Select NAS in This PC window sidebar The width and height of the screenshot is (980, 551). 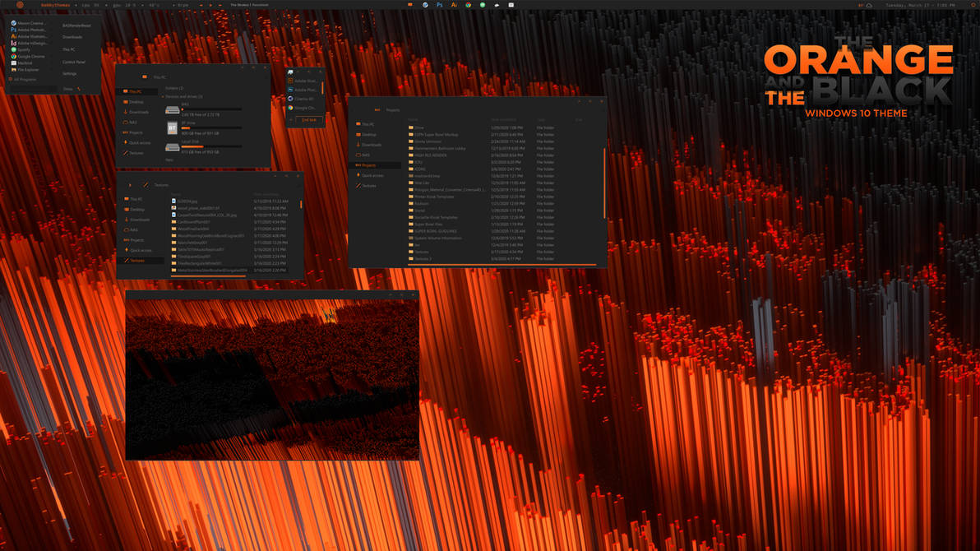click(x=130, y=123)
